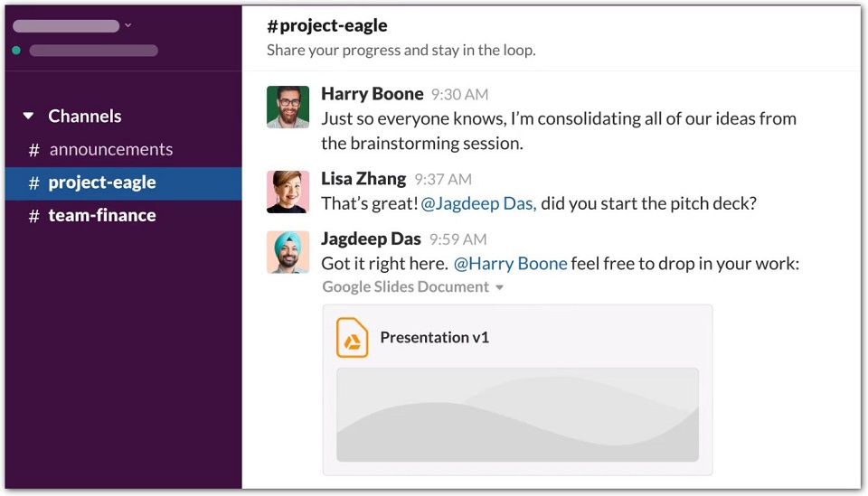868x496 pixels.
Task: Open the workspace name dropdown chevron
Action: 127,25
